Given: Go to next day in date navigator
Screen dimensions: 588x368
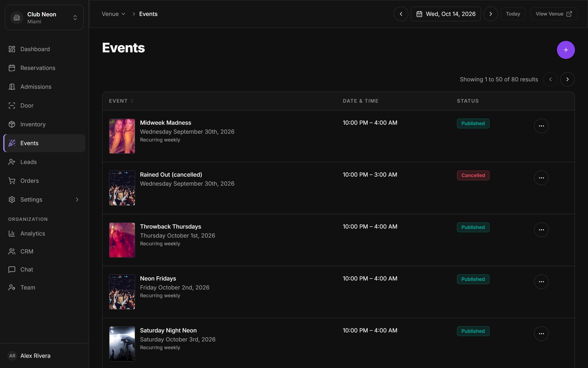Looking at the screenshot, I should pyautogui.click(x=490, y=14).
